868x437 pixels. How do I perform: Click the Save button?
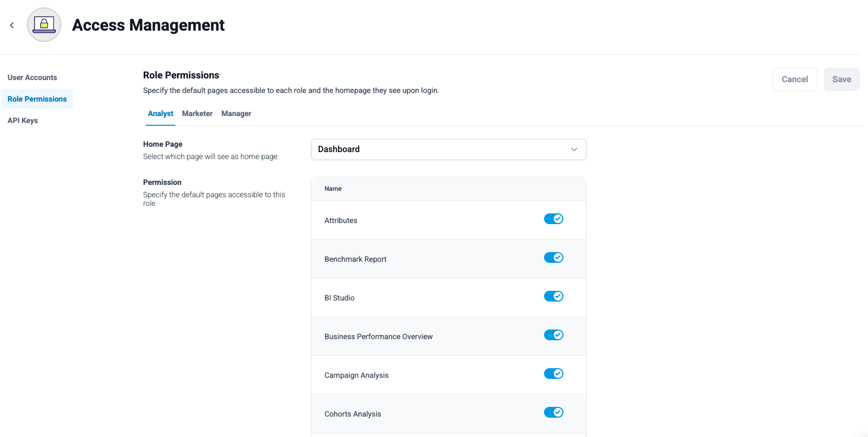click(x=842, y=80)
